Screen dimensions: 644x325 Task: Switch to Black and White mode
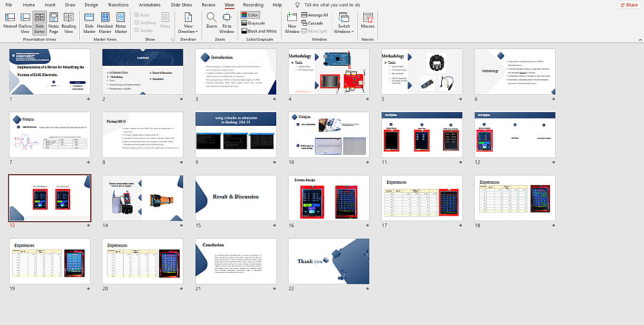(259, 31)
